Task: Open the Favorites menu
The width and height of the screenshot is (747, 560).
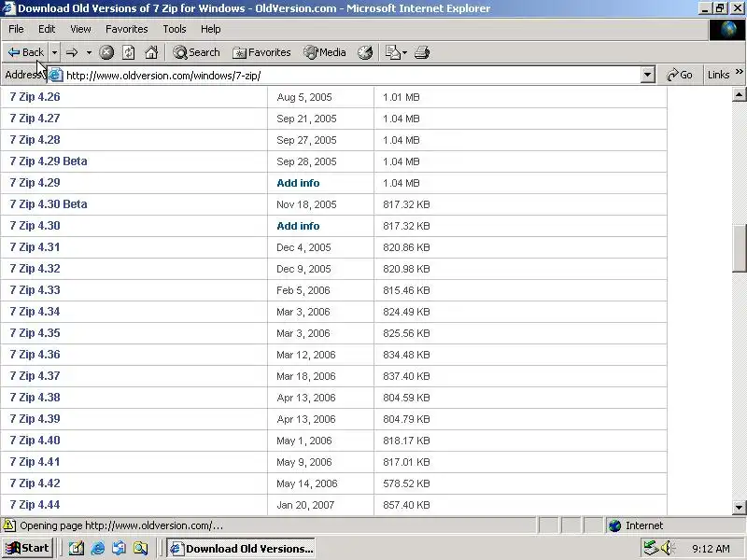Action: [x=127, y=29]
